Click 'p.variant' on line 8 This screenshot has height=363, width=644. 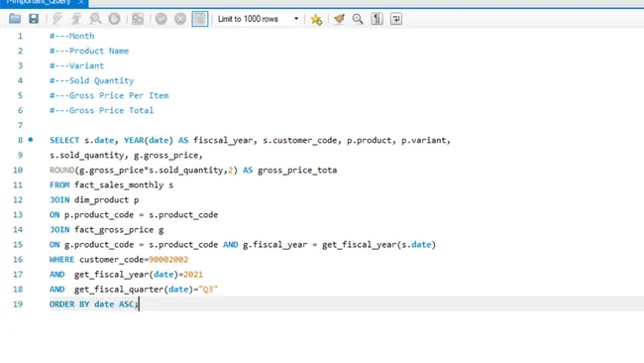pyautogui.click(x=424, y=140)
